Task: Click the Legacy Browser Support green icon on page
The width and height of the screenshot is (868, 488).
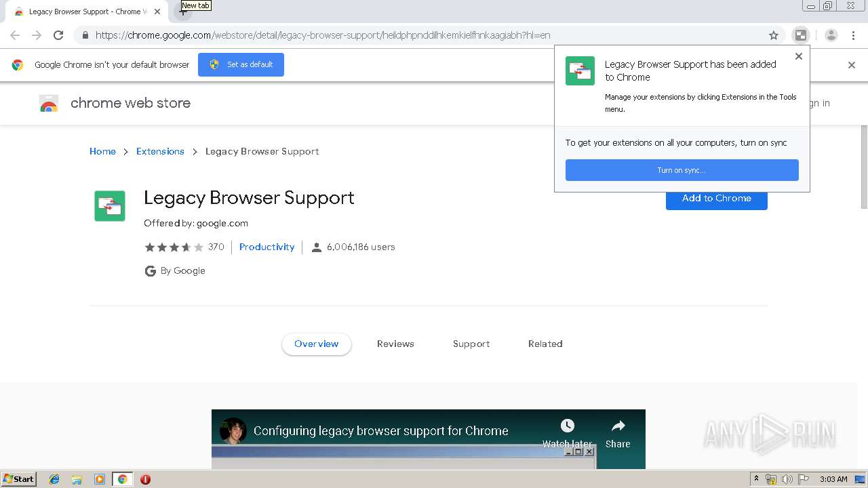Action: click(110, 206)
